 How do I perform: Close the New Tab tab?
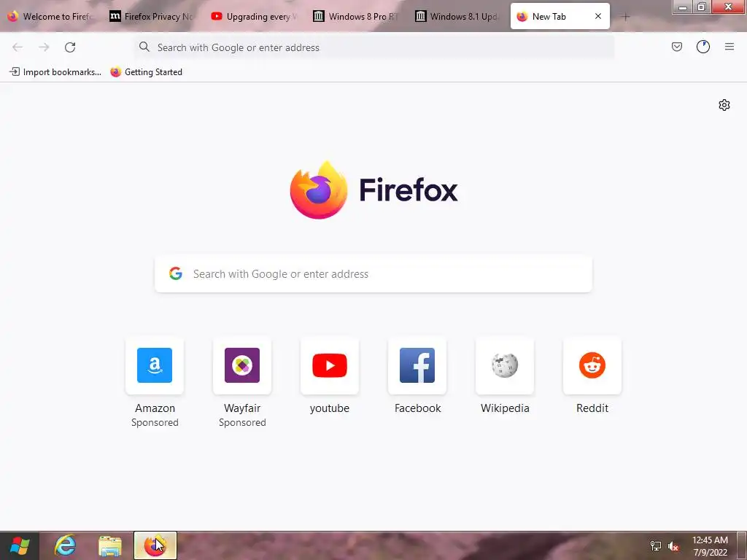point(598,16)
